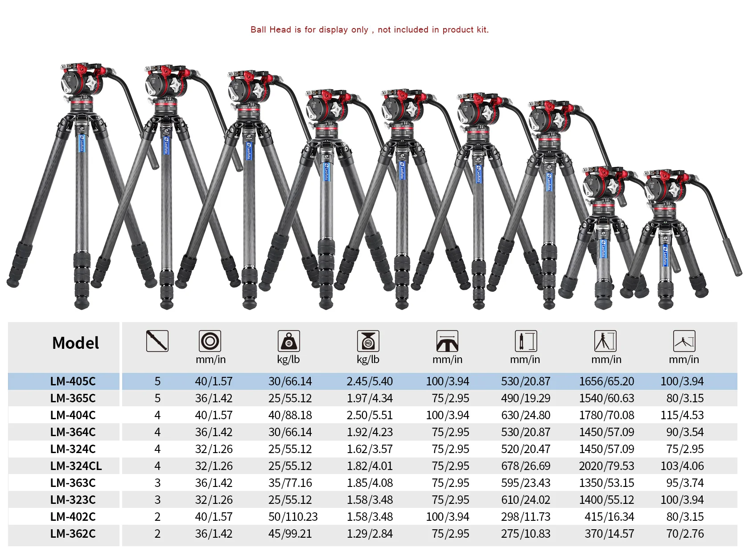The width and height of the screenshot is (749, 560).
Task: Click 2020/79.53 max height value
Action: 606,466
